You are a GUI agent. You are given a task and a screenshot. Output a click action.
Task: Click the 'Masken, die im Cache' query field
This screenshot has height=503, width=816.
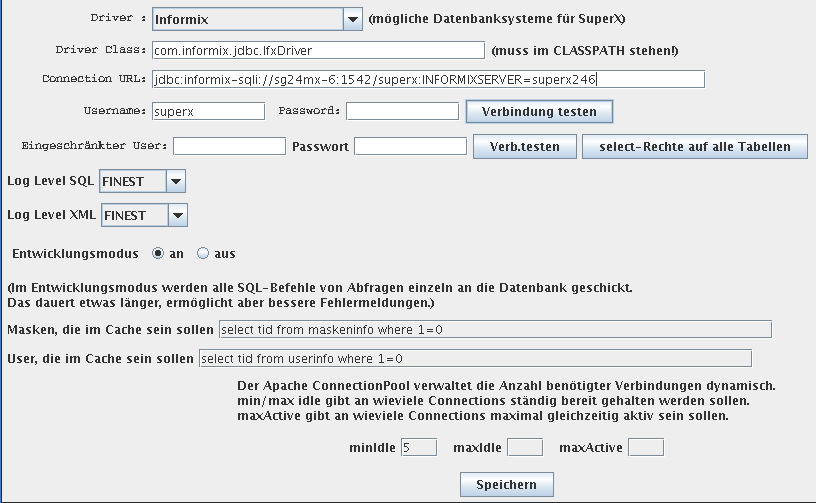tap(495, 329)
